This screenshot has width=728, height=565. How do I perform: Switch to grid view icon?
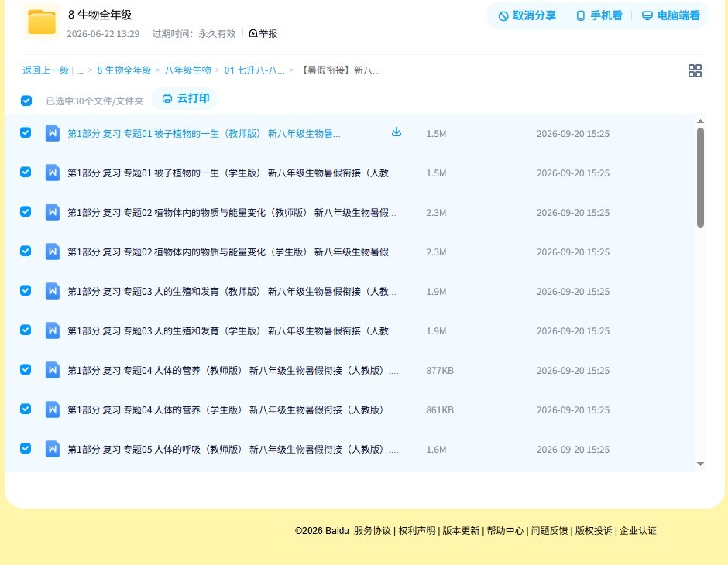click(x=695, y=71)
